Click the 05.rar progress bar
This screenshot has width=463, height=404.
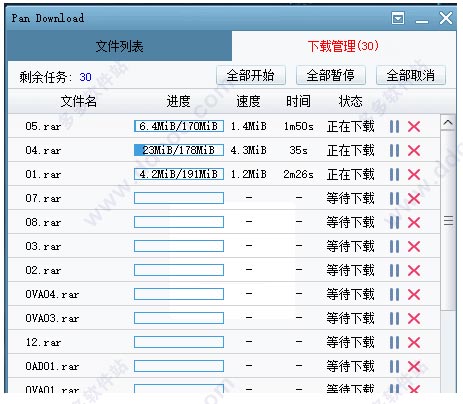(179, 126)
